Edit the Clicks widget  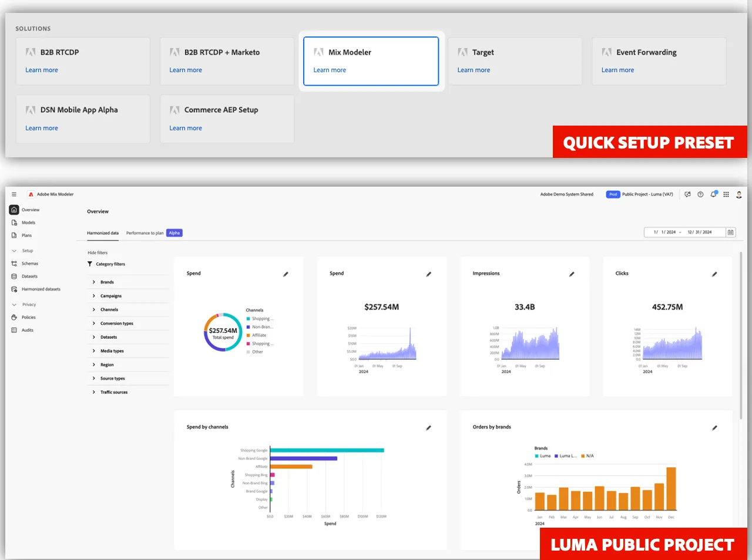click(714, 274)
